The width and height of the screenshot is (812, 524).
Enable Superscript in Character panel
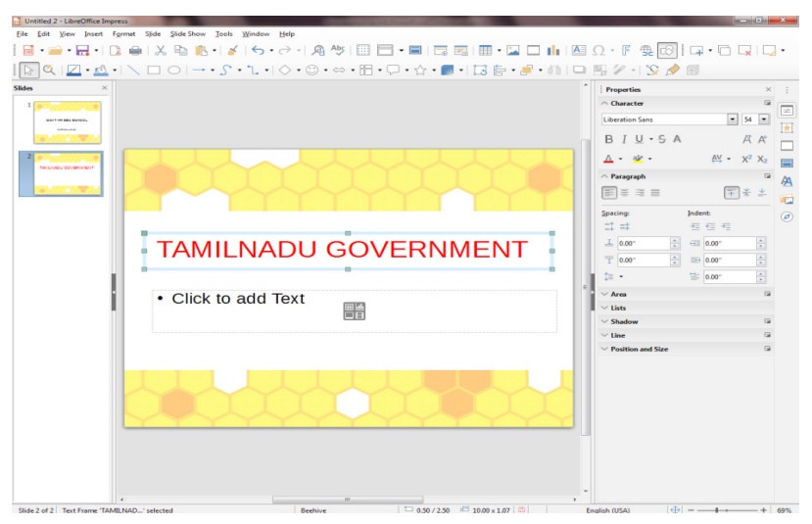[x=746, y=159]
